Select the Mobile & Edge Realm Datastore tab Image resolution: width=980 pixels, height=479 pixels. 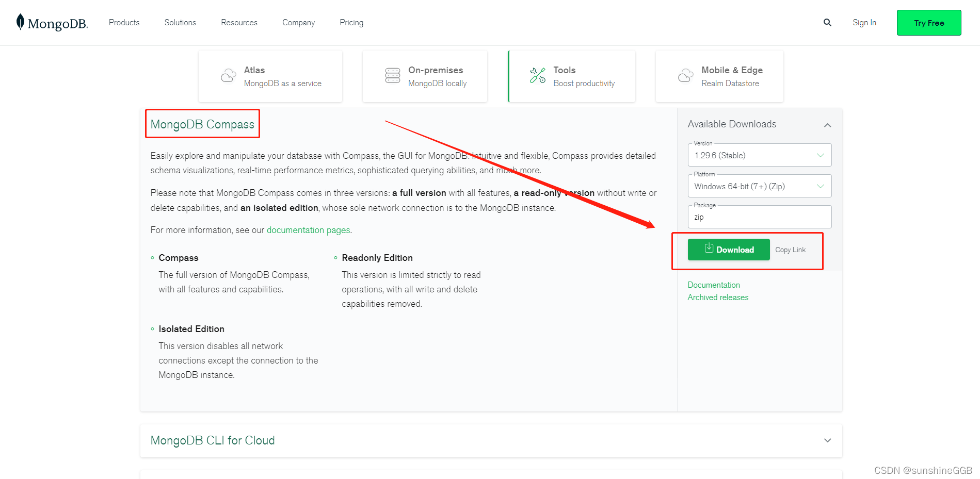pyautogui.click(x=719, y=76)
